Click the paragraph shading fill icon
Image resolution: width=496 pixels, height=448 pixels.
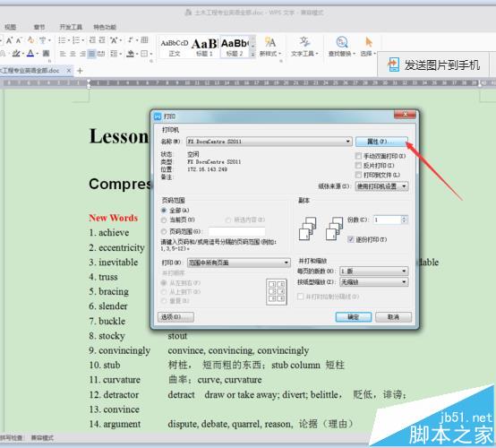coord(130,54)
